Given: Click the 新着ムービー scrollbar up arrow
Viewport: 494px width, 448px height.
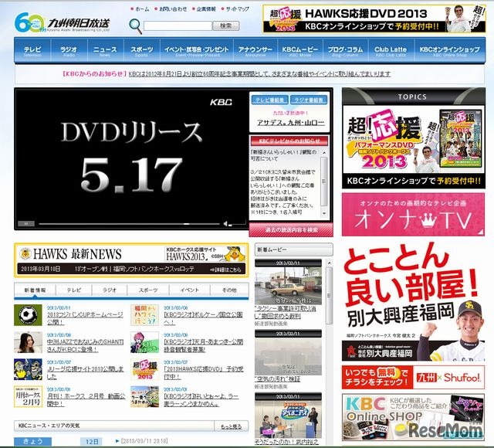Looking at the screenshot, I should (330, 263).
